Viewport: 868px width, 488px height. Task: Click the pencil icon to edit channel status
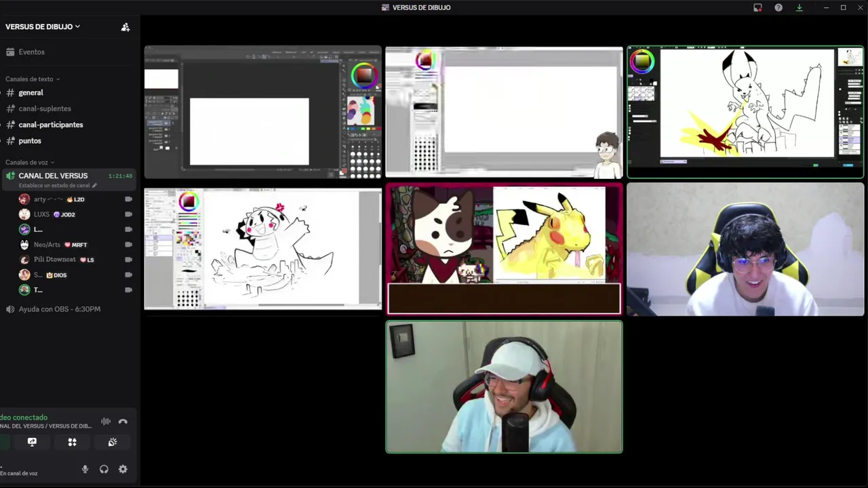coord(95,186)
